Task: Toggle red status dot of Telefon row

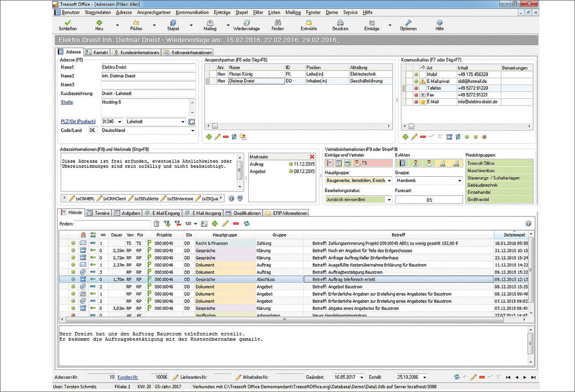Action: (416, 88)
